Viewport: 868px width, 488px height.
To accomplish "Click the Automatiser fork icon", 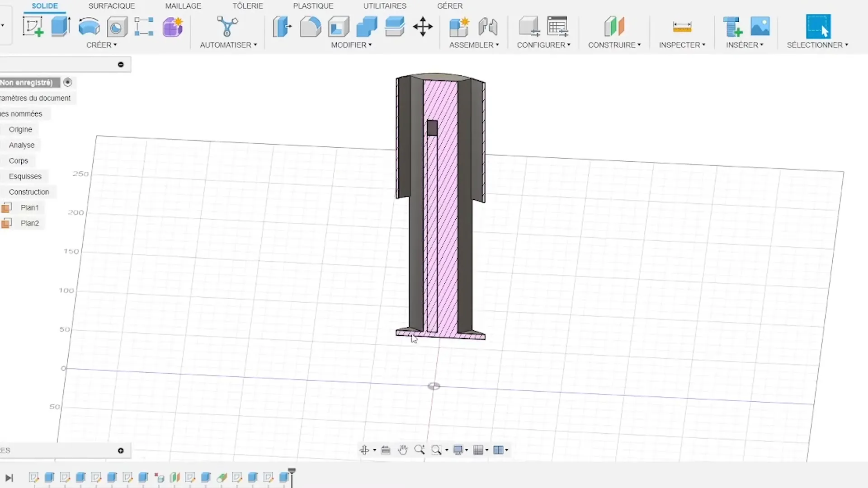I will click(x=227, y=27).
